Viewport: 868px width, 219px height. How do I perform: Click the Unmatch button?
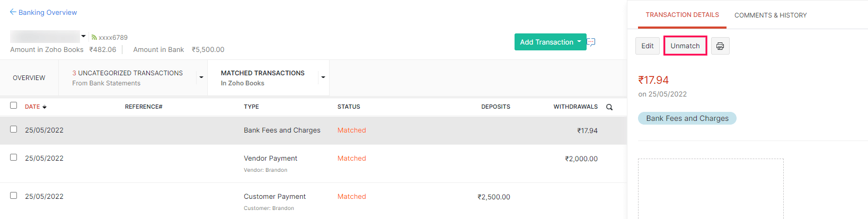pyautogui.click(x=685, y=46)
